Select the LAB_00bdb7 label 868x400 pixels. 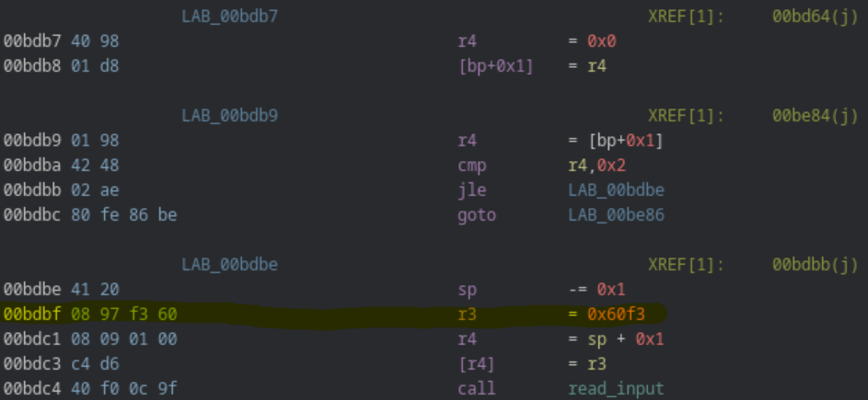click(x=230, y=17)
